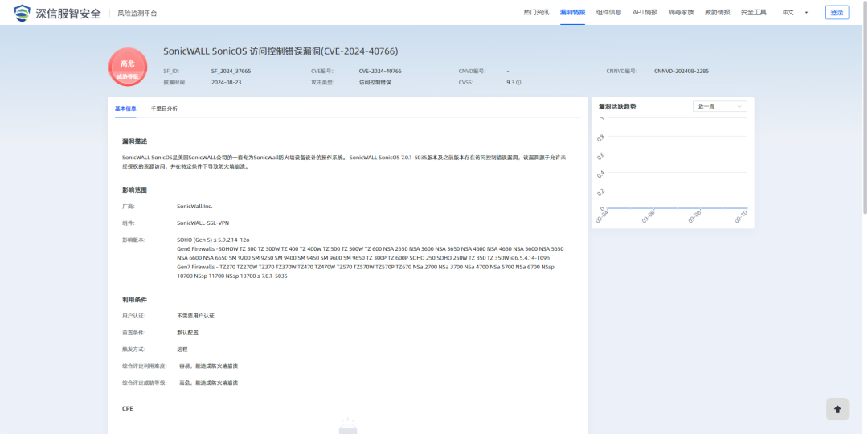
Task: Open 病毒家族 navigation item
Action: pos(681,12)
